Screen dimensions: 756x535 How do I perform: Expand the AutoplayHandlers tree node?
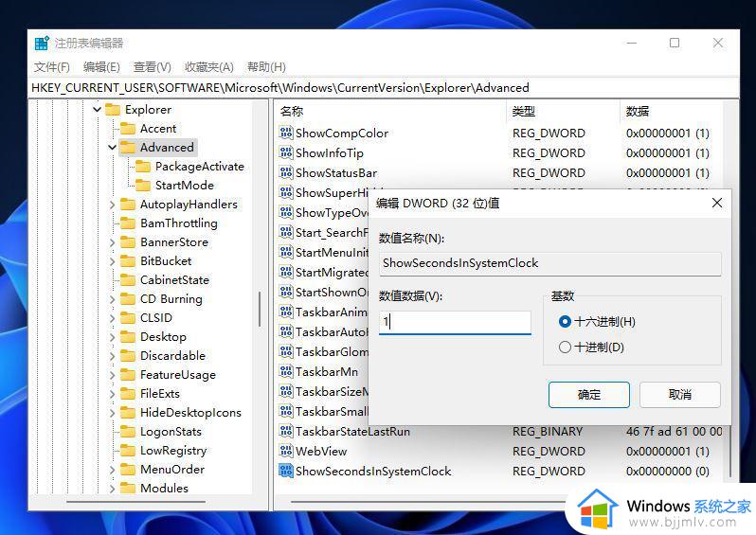coord(113,205)
